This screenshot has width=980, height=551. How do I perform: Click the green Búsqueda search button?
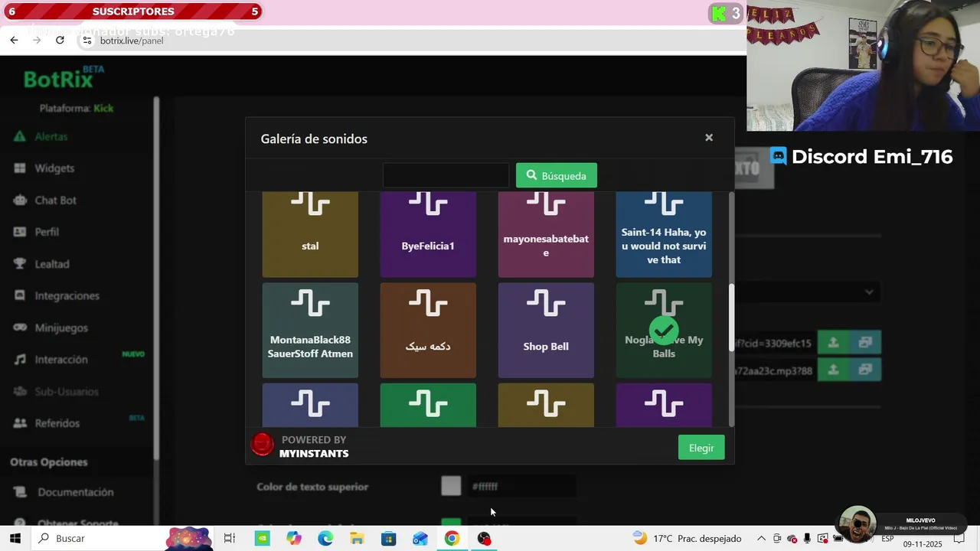coord(557,175)
